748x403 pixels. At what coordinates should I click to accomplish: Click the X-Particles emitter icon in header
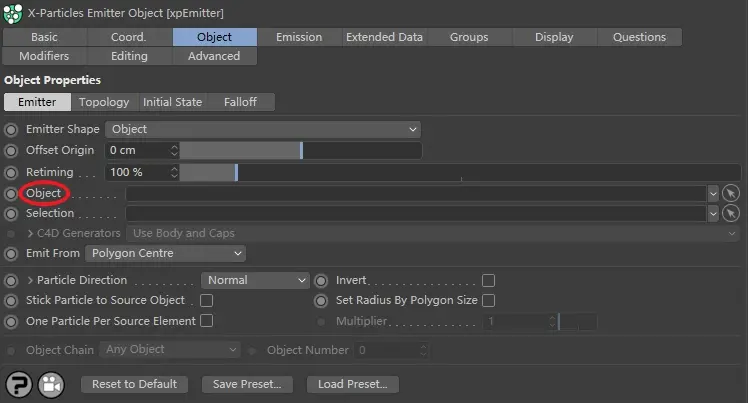(x=12, y=13)
